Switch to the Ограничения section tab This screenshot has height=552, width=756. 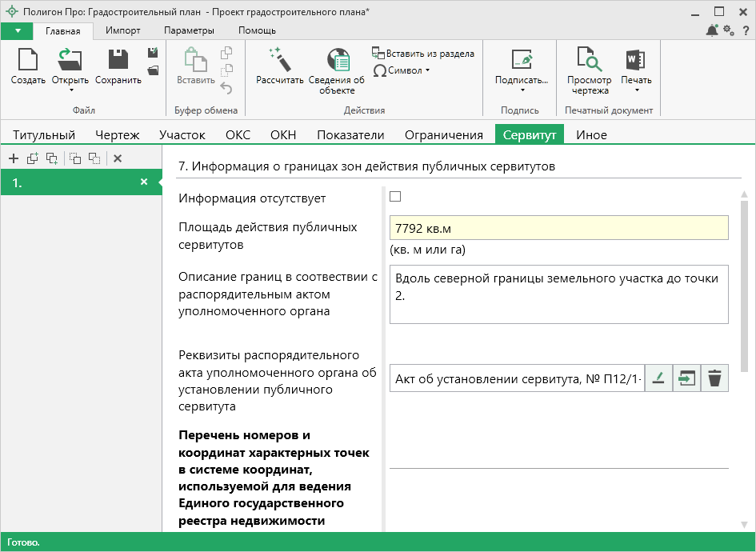[x=443, y=135]
